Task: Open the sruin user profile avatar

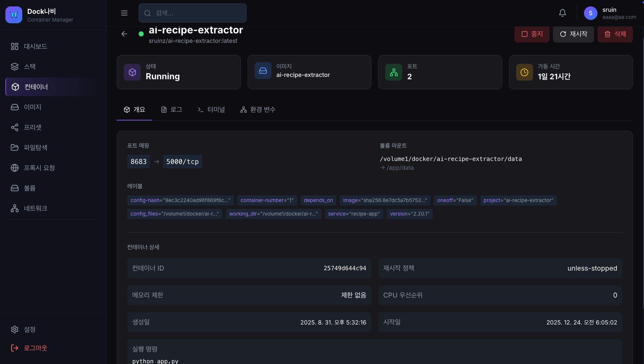Action: pos(590,13)
